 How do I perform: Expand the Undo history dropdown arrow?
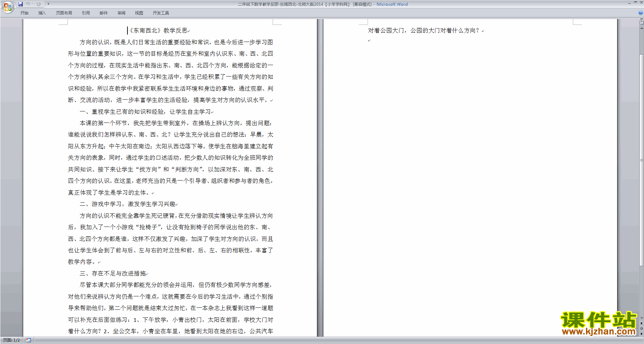click(33, 4)
